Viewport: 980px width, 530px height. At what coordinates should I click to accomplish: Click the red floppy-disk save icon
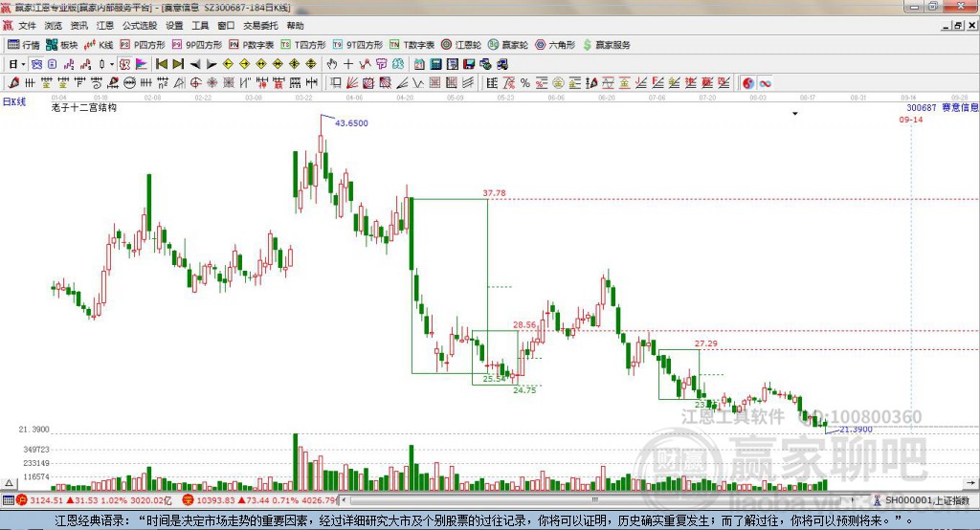click(469, 64)
